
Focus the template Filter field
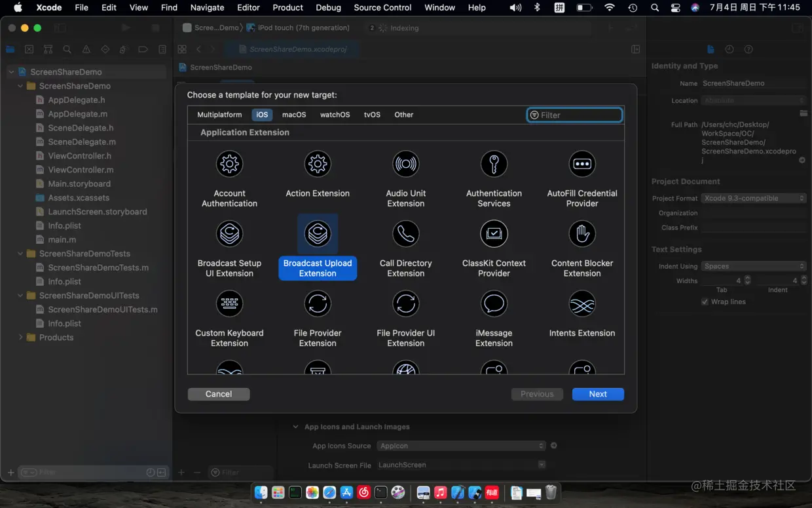click(574, 115)
